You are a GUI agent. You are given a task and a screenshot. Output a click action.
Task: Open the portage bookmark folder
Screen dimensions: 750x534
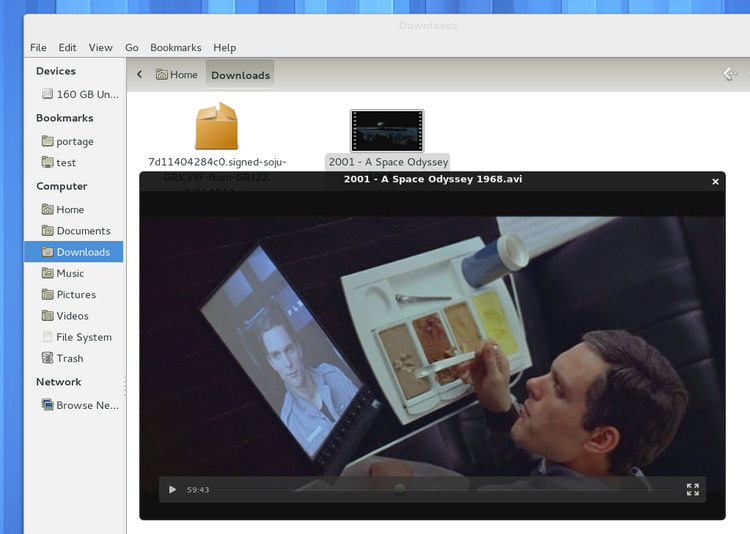click(x=74, y=142)
